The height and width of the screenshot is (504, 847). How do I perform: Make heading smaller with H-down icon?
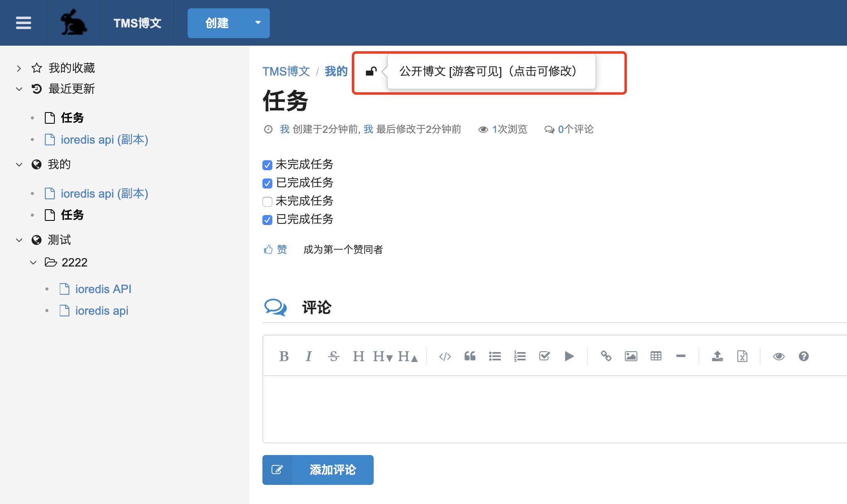383,356
